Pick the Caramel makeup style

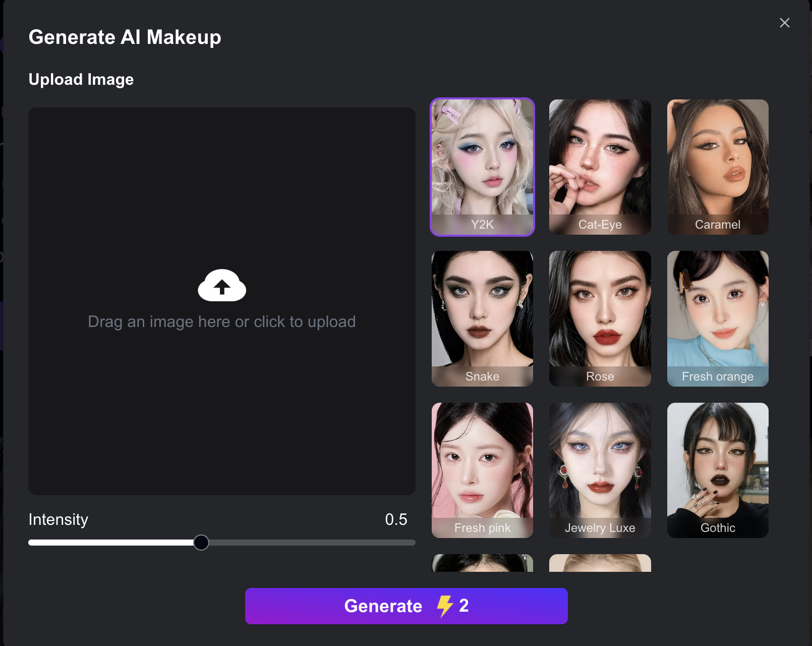(718, 167)
